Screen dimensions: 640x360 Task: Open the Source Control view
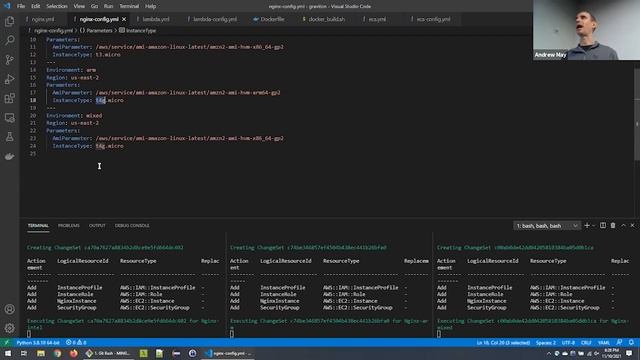click(9, 60)
